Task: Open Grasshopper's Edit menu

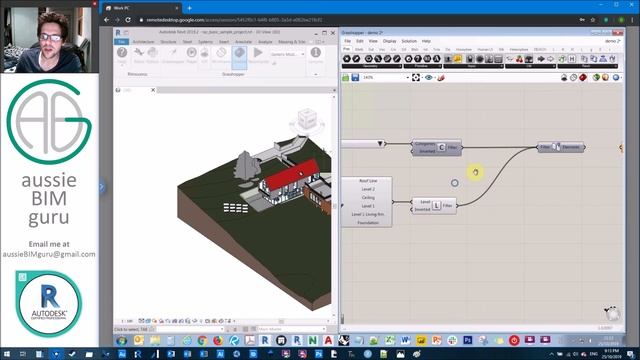Action: pyautogui.click(x=360, y=41)
